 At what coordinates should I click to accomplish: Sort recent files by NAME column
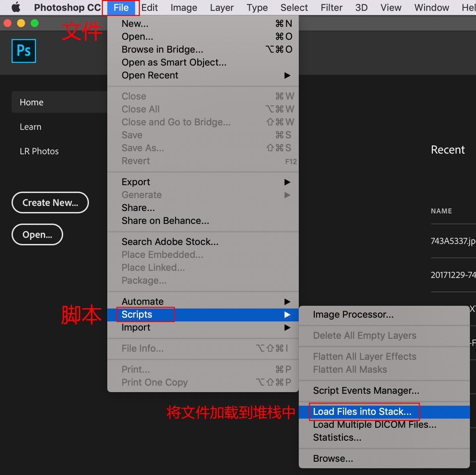pyautogui.click(x=441, y=211)
